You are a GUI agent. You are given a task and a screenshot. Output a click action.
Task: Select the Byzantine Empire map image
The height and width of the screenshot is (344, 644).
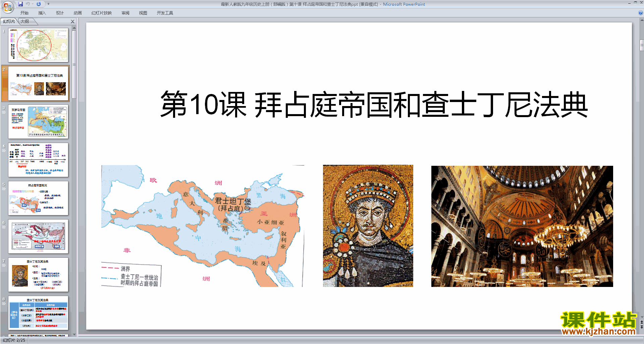point(203,226)
